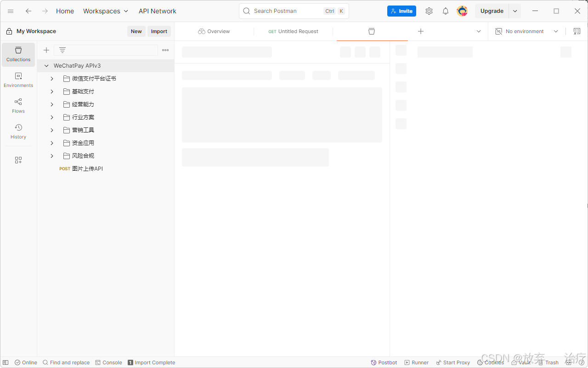This screenshot has height=368, width=588.
Task: Open Find and replace
Action: point(66,362)
